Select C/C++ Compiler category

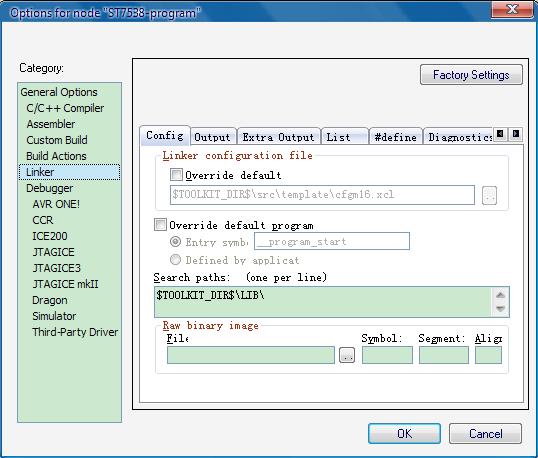[x=65, y=108]
